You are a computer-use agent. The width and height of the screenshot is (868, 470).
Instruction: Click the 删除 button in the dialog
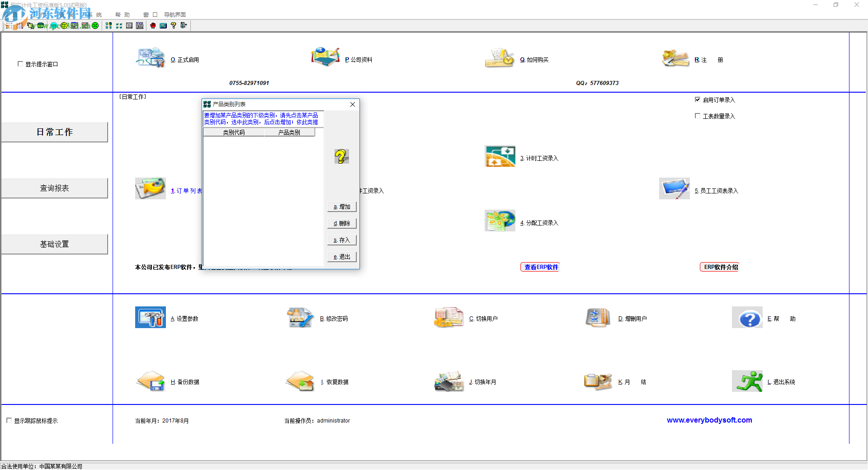tap(342, 223)
